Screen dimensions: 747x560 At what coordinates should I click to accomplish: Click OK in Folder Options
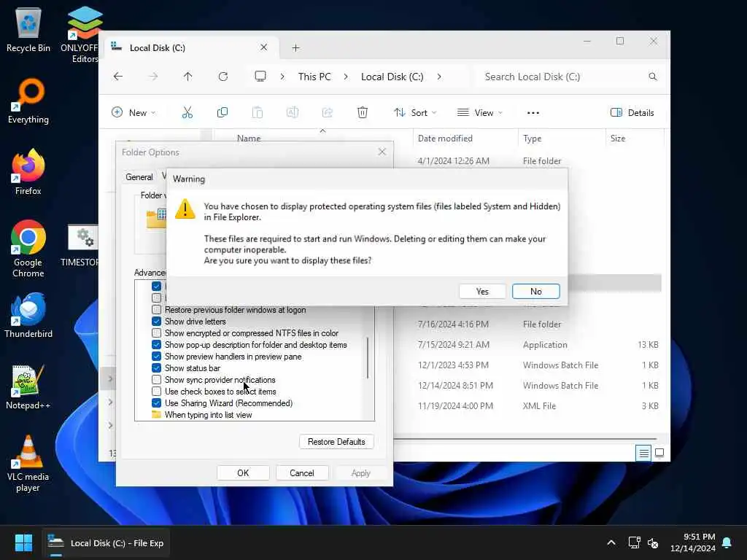pos(243,472)
